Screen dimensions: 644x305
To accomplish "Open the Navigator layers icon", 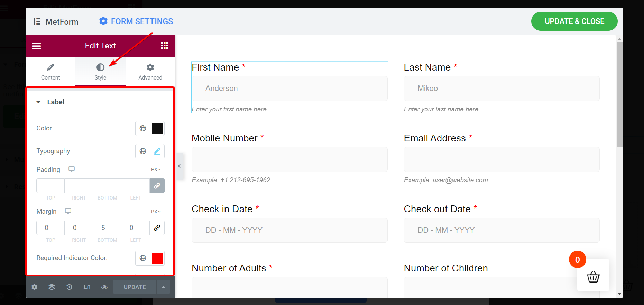I will point(52,287).
